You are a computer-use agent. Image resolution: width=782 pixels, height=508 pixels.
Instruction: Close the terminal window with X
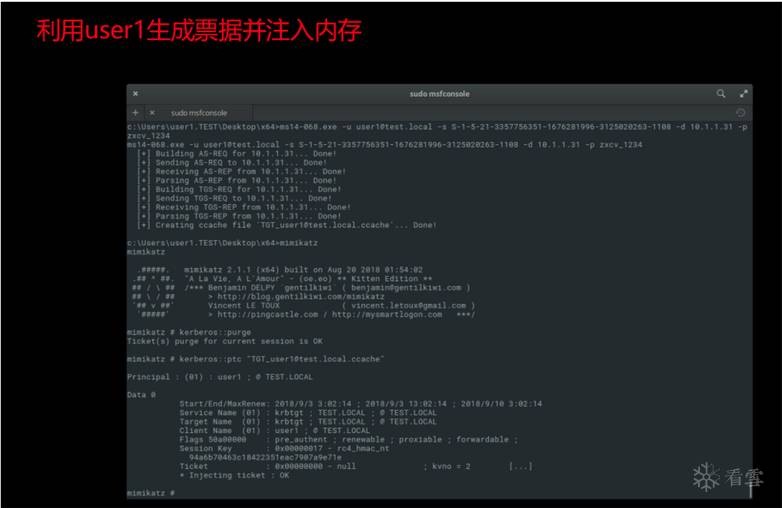[x=136, y=93]
